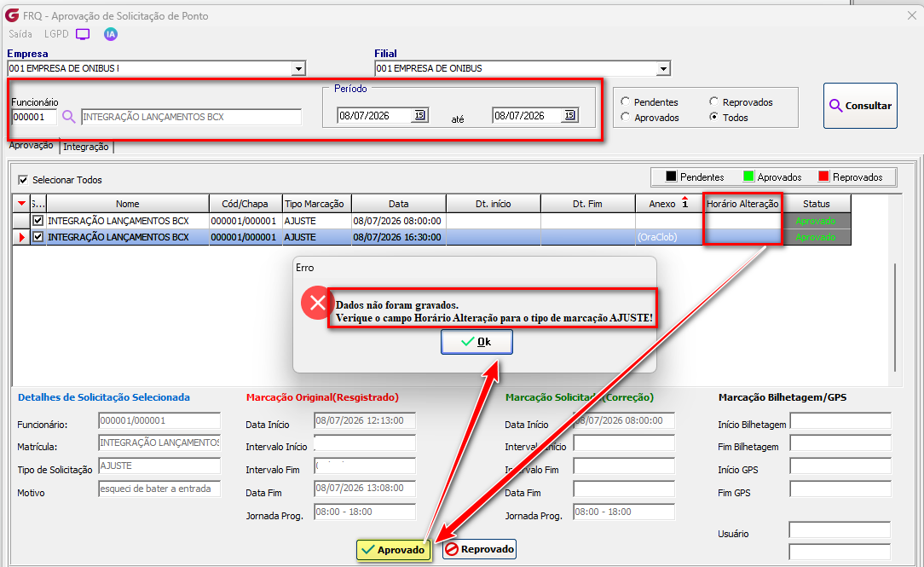Select the Todos radio button
Viewport: 924px width, 567px height.
(713, 117)
